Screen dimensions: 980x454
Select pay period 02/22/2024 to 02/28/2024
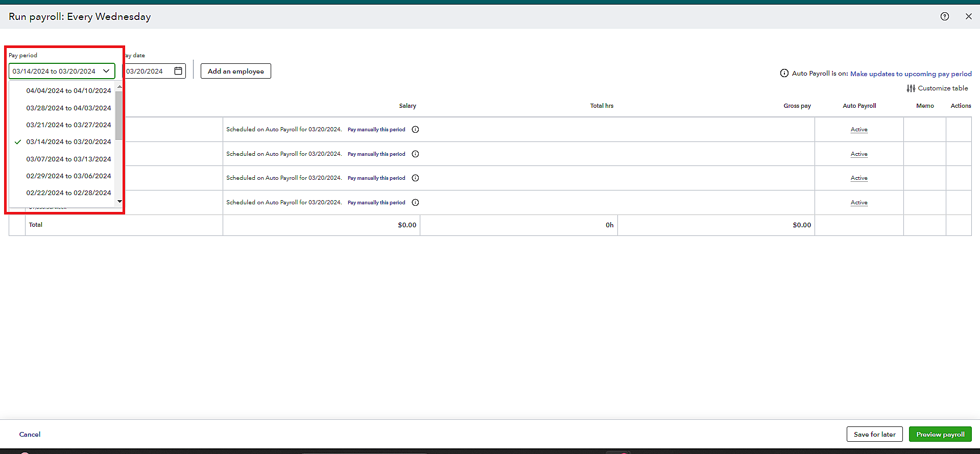68,193
